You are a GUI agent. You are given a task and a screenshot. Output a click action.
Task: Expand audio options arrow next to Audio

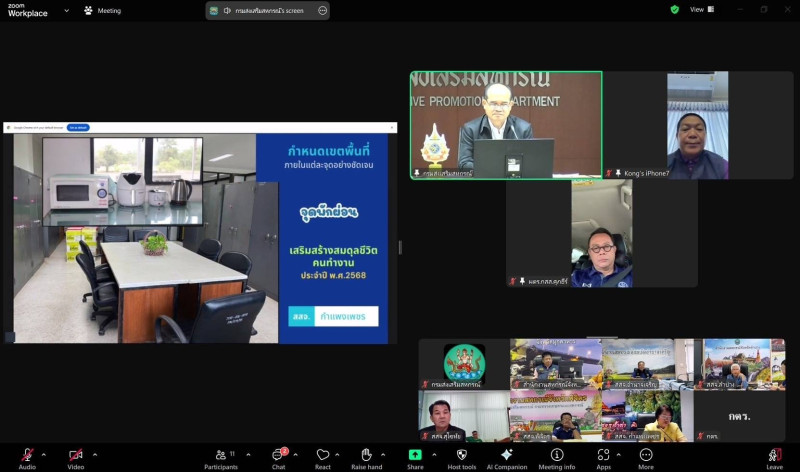click(x=46, y=454)
